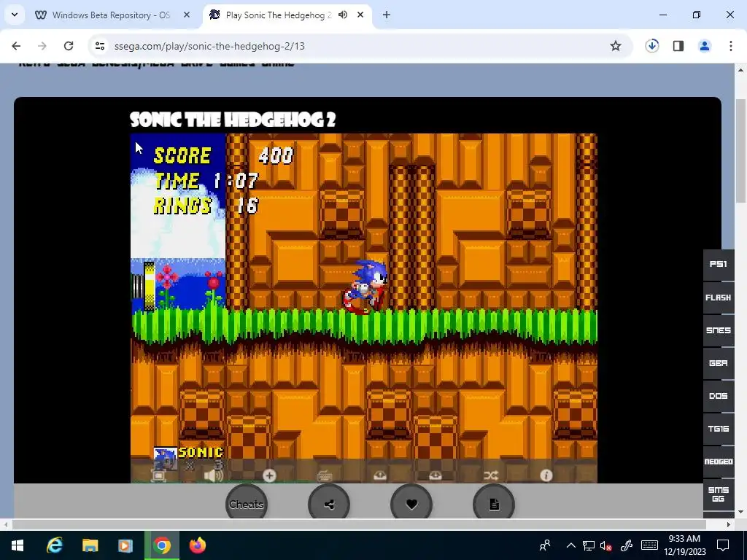Open a new browser tab

pos(387,15)
